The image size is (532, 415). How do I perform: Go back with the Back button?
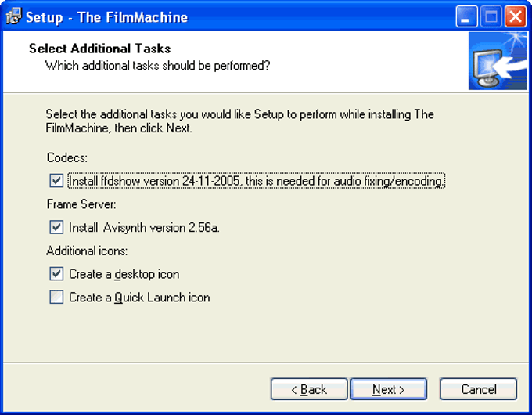tap(309, 389)
